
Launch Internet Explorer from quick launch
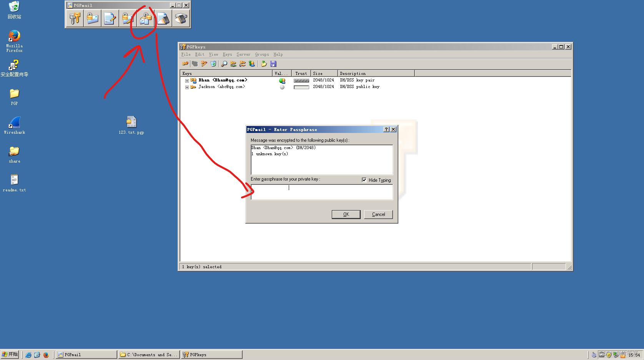(28, 355)
